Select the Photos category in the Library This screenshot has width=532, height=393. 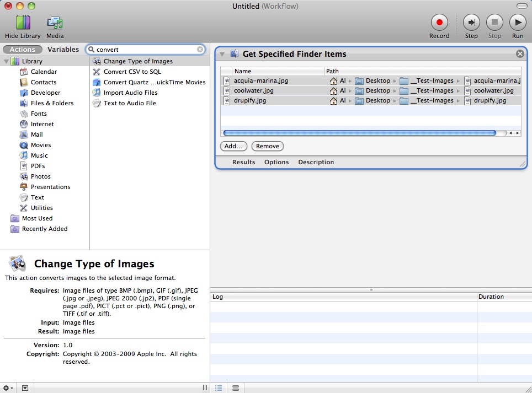[38, 176]
